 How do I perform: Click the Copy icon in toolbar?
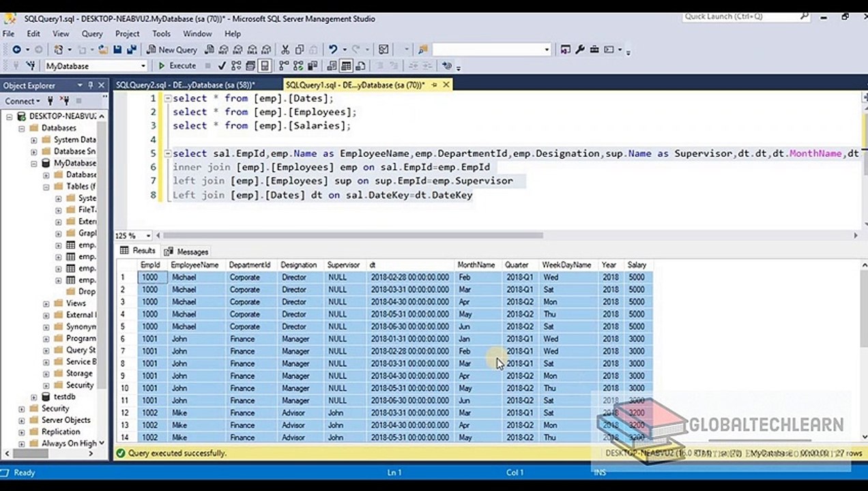300,50
